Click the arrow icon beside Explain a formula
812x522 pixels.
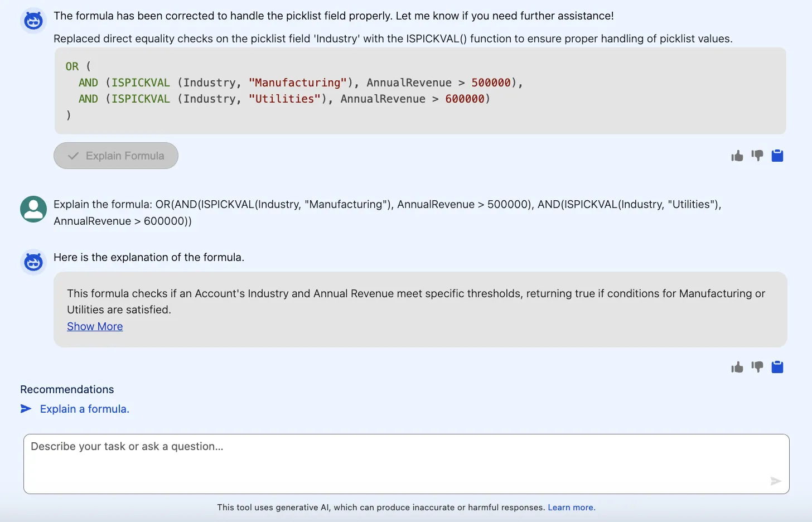tap(26, 409)
